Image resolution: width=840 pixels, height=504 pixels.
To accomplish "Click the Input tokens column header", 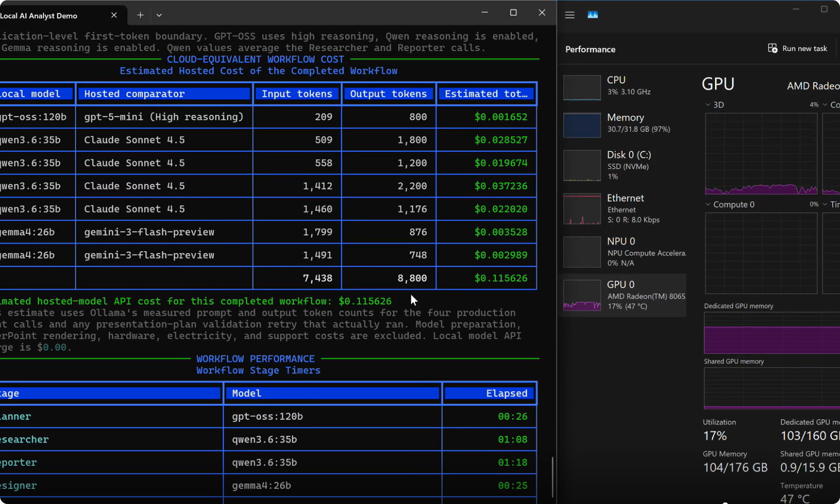I will click(297, 94).
